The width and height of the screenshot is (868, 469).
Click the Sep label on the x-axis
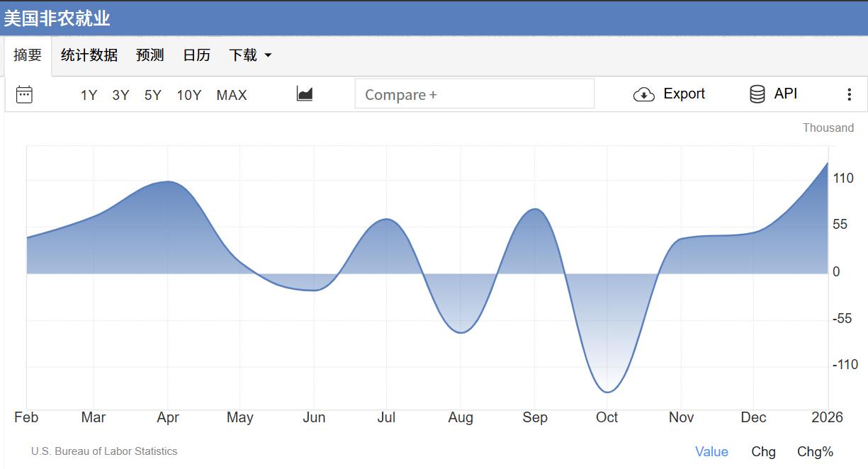[535, 417]
